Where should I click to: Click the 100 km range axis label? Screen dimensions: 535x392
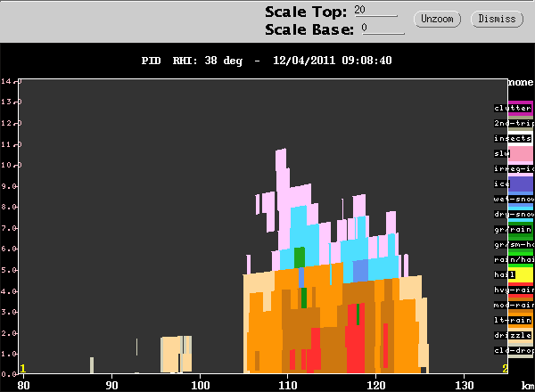[x=200, y=386]
